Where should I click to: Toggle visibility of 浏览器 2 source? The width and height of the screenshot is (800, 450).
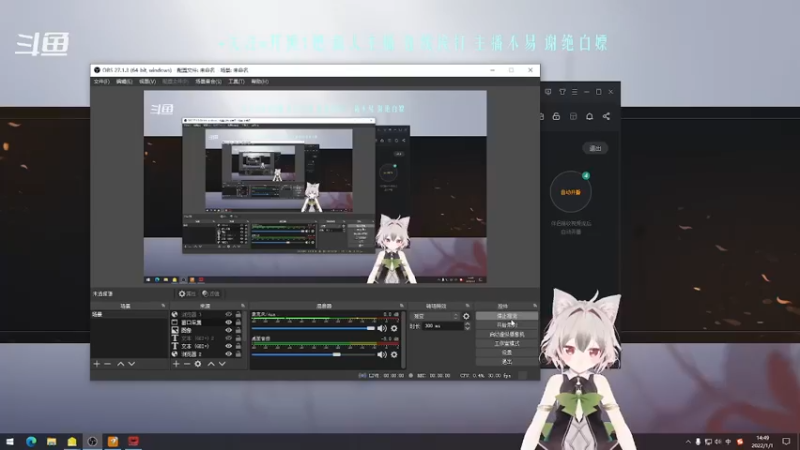pos(229,354)
